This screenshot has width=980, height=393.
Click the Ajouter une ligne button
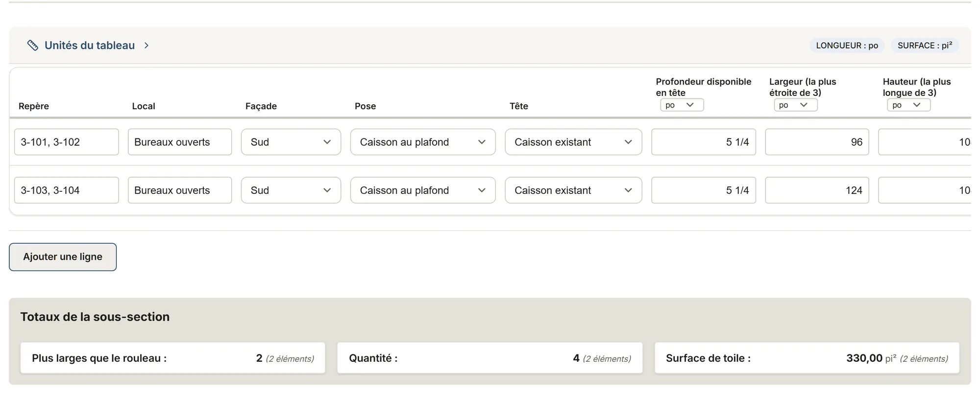(63, 257)
